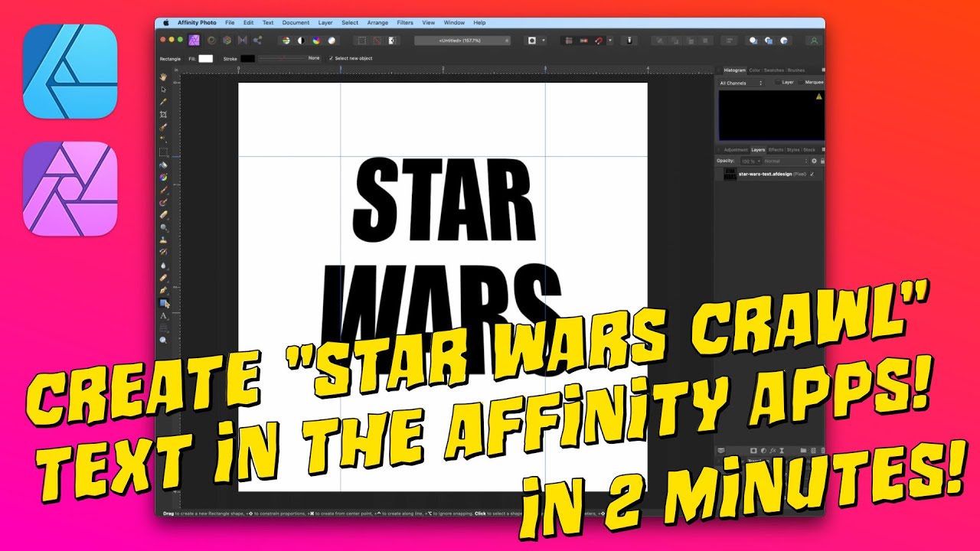The width and height of the screenshot is (980, 551).
Task: Switch to the Effects panel tab
Action: (x=776, y=150)
